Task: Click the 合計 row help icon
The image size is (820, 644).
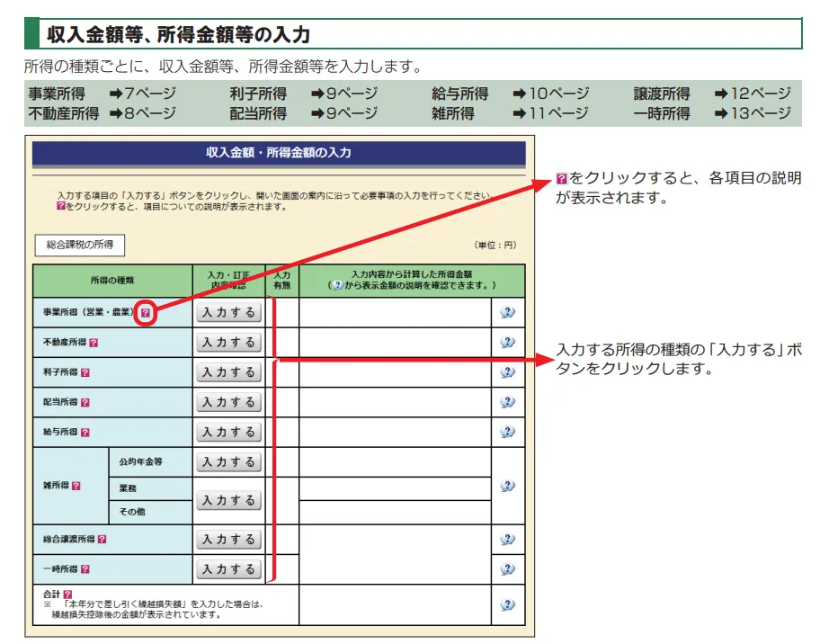Action: point(67,594)
